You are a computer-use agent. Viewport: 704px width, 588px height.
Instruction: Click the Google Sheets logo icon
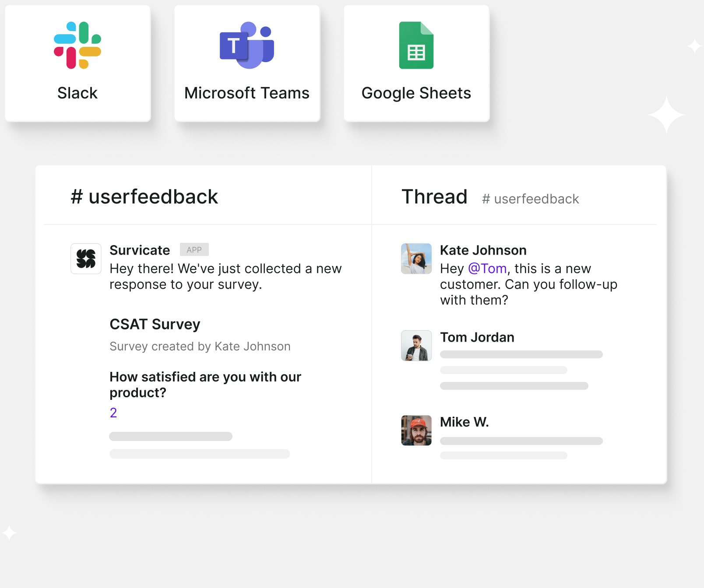click(x=416, y=45)
